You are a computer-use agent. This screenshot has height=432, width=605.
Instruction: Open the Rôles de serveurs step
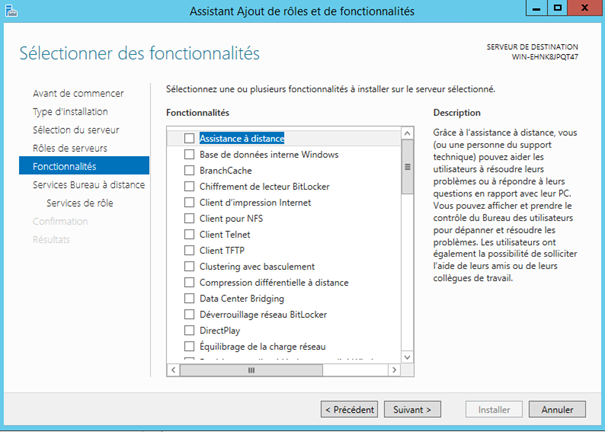click(x=70, y=148)
